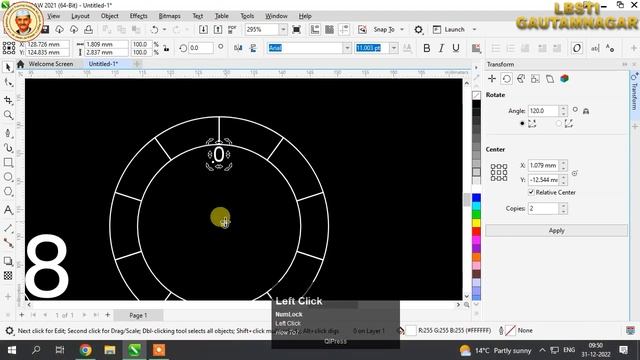The image size is (640, 360).
Task: Open Scale and Mirror transform tab
Action: coord(521,79)
